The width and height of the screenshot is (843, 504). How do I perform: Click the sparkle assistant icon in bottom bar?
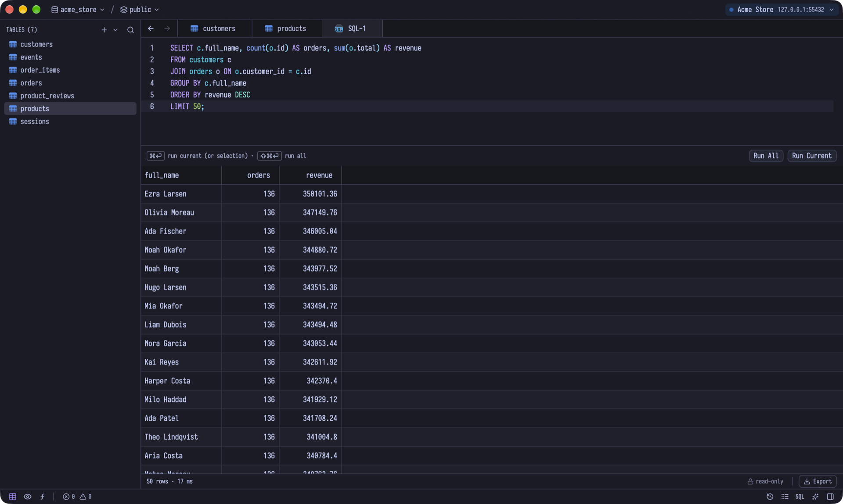(815, 497)
